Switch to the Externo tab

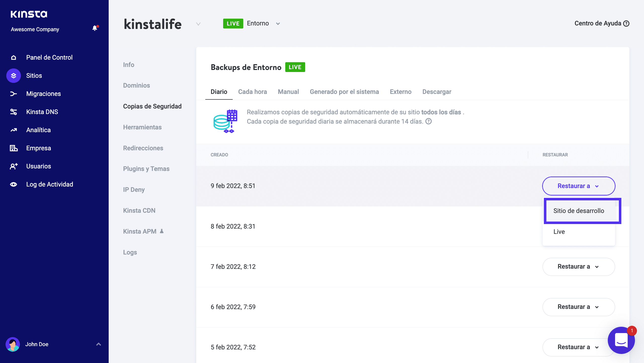tap(400, 92)
